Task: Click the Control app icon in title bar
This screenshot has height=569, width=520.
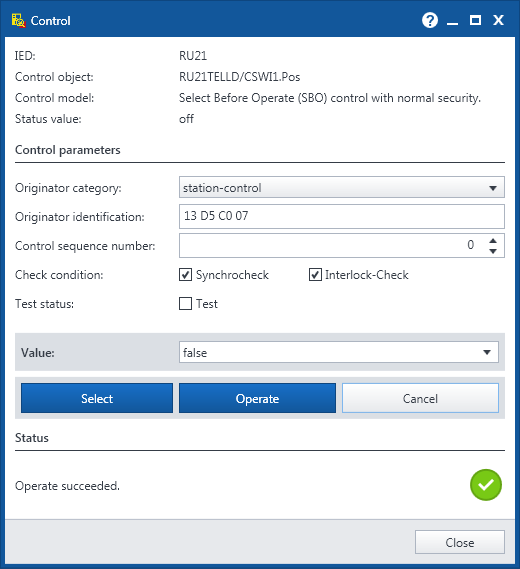Action: [18, 20]
